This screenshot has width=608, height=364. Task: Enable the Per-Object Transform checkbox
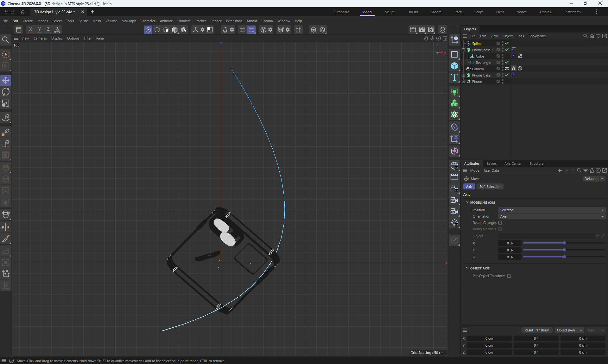pyautogui.click(x=509, y=276)
